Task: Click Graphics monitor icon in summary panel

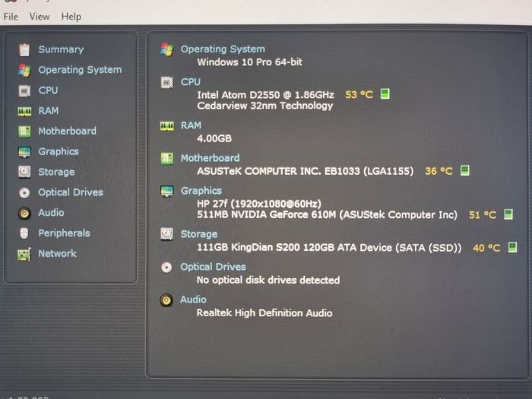Action: [167, 192]
